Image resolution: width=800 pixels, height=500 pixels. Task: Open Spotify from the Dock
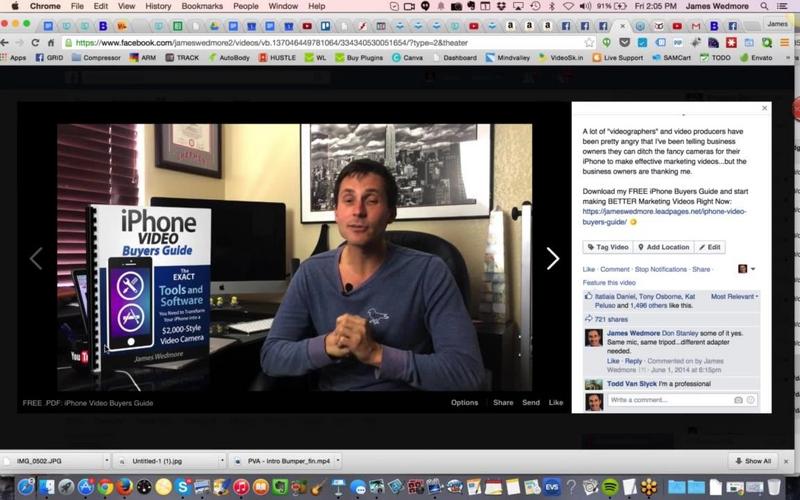(610, 487)
